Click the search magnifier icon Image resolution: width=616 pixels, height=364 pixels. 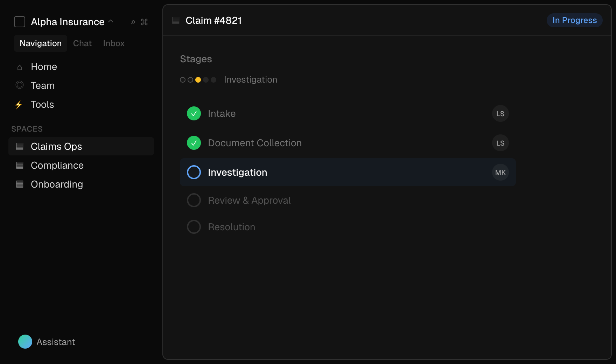tap(133, 22)
